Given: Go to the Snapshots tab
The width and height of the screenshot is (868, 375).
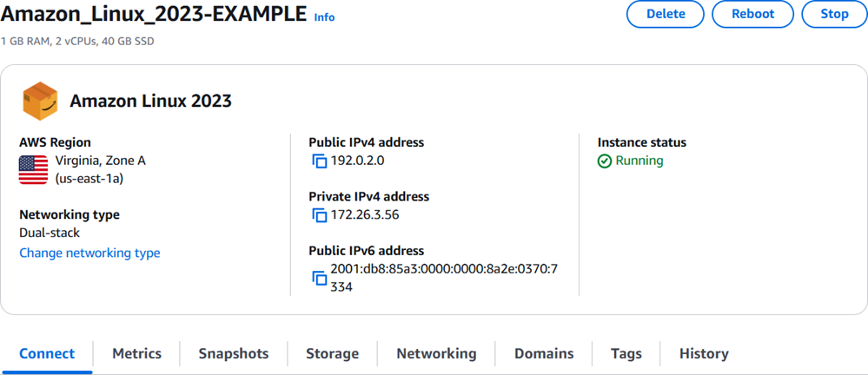Looking at the screenshot, I should 233,353.
